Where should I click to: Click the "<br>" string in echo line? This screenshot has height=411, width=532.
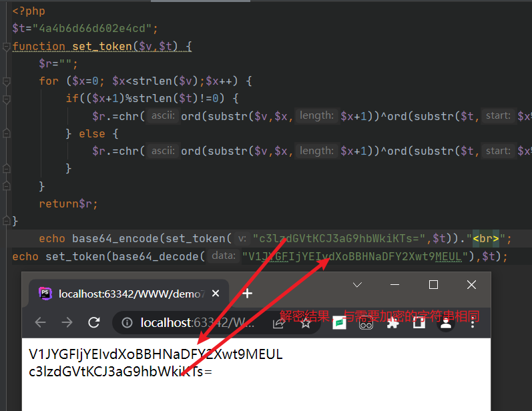(486, 238)
